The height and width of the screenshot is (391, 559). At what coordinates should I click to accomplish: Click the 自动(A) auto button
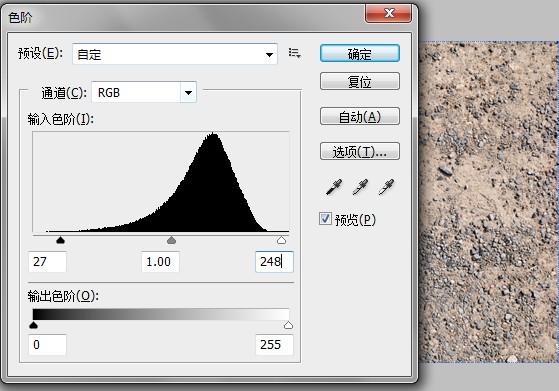[x=360, y=117]
